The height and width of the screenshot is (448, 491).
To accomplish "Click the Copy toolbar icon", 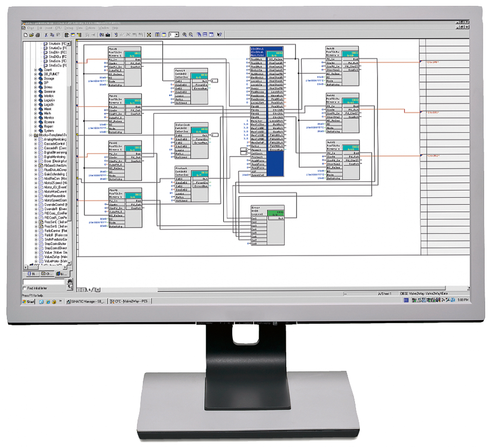I will 52,35.
